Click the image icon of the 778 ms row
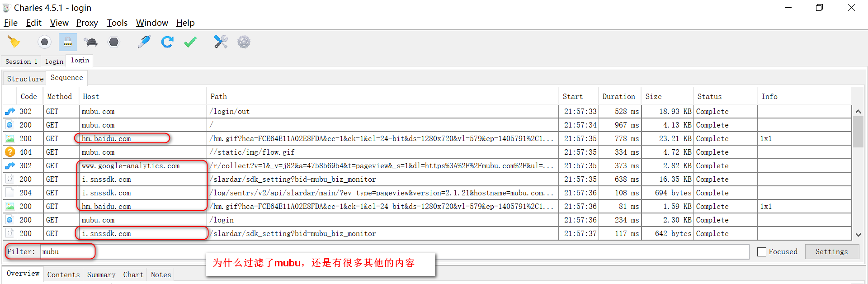 9,138
